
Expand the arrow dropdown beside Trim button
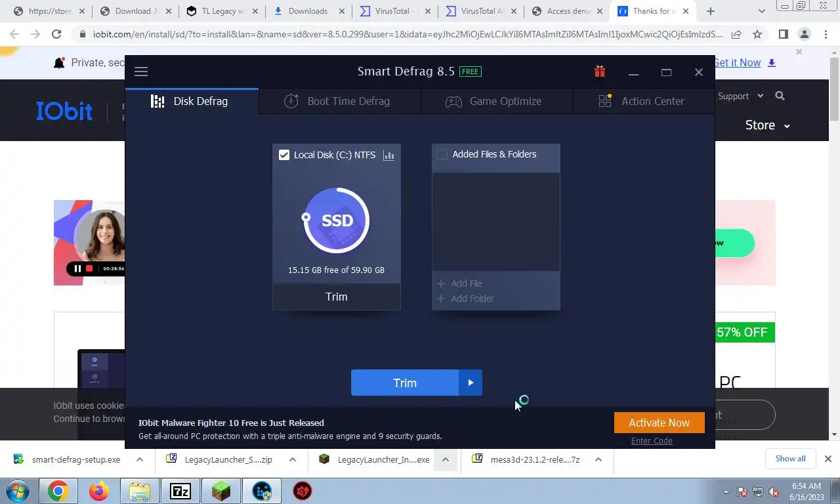471,383
